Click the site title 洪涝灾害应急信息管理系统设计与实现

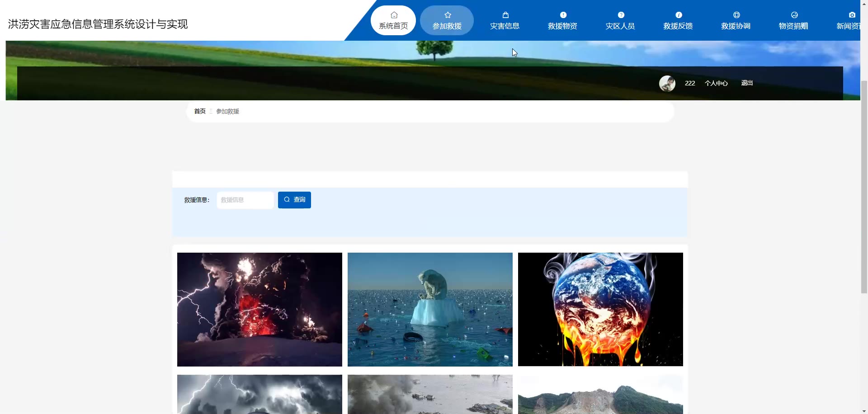click(x=98, y=24)
